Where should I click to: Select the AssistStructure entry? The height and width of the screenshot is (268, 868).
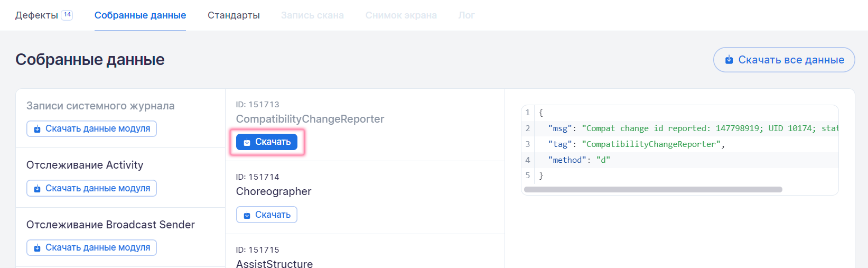point(274,263)
